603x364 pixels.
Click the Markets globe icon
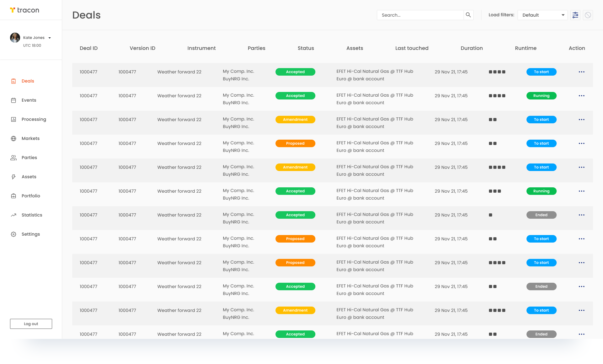point(13,138)
